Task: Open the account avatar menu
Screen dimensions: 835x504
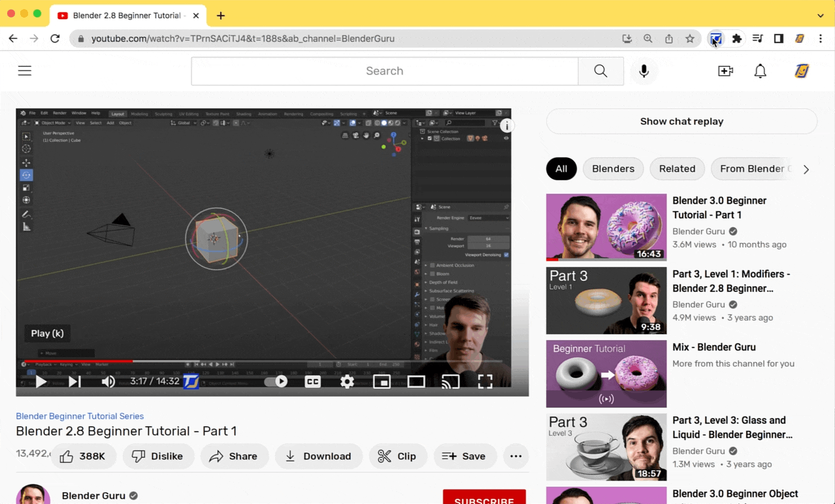Action: point(802,71)
